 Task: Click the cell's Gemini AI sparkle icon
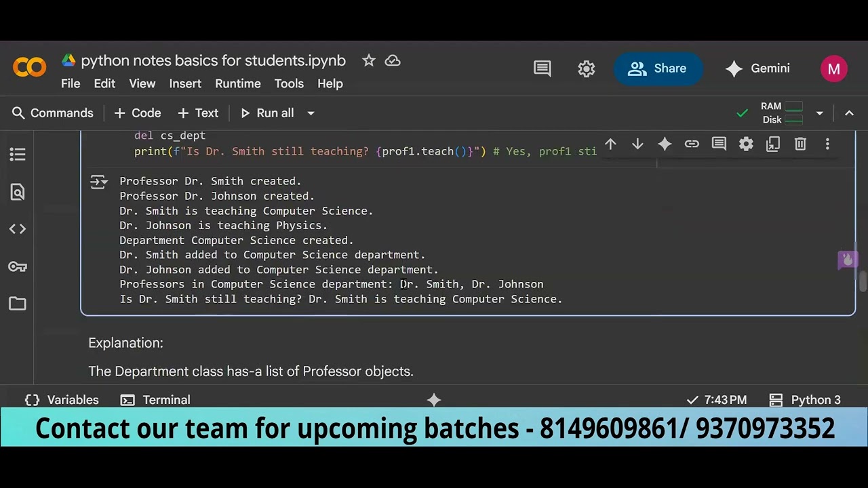[665, 144]
